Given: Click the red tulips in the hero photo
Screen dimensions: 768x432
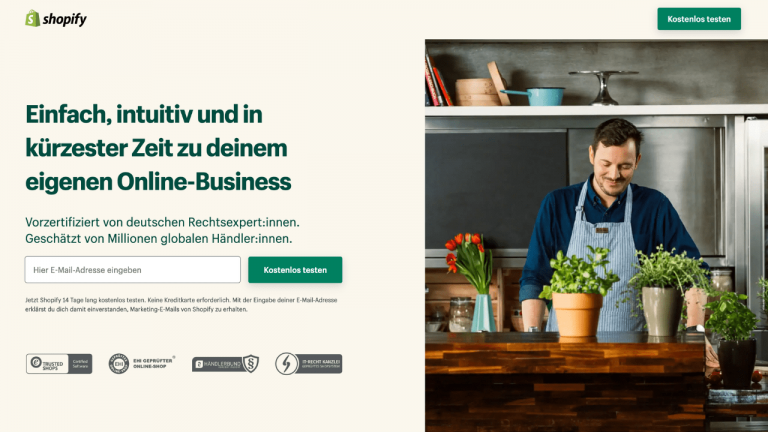Looking at the screenshot, I should click(463, 251).
